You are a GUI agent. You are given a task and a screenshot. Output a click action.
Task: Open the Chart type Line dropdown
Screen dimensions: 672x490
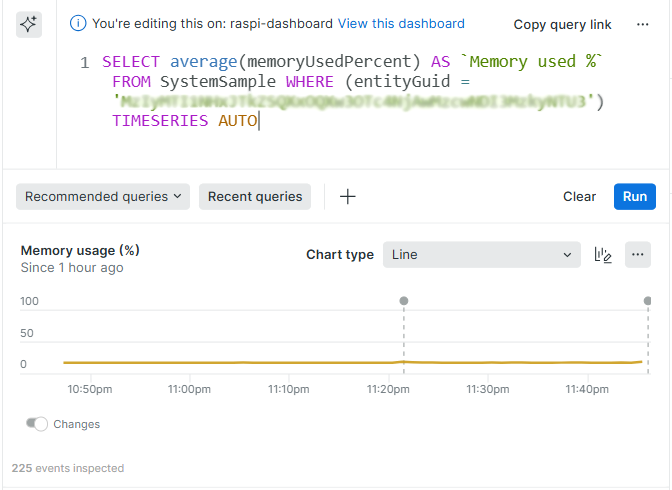point(481,255)
